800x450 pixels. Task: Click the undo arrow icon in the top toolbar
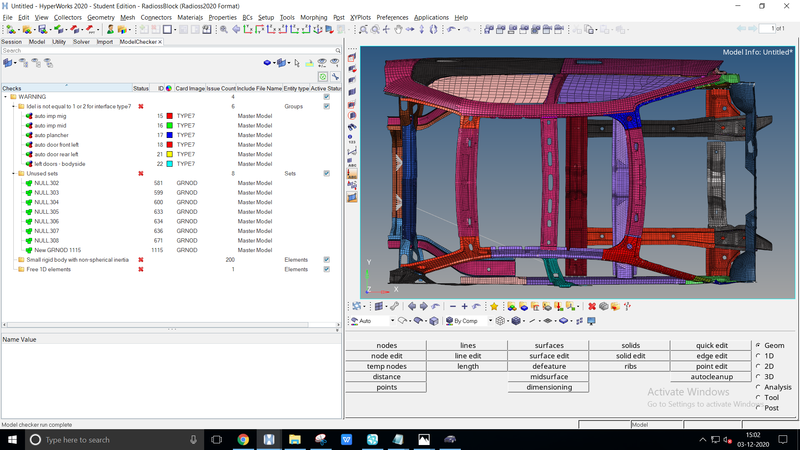[451, 30]
